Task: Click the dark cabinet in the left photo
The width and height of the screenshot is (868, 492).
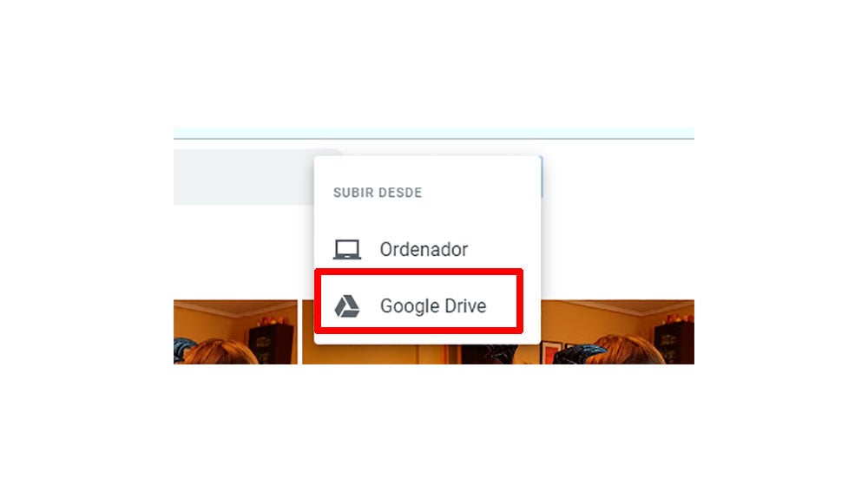Action: [271, 342]
